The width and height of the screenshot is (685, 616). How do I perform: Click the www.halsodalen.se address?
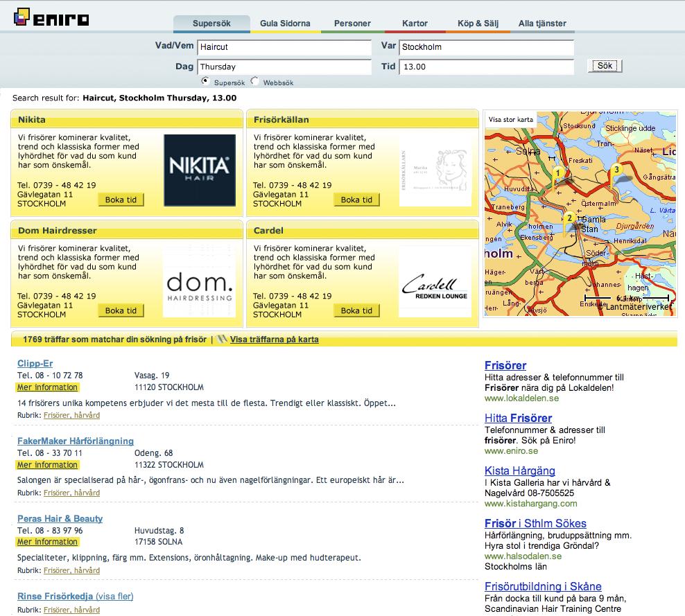pyautogui.click(x=523, y=556)
